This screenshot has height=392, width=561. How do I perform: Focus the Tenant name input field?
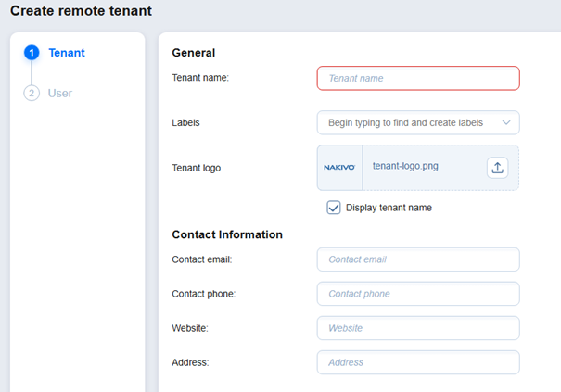point(418,79)
